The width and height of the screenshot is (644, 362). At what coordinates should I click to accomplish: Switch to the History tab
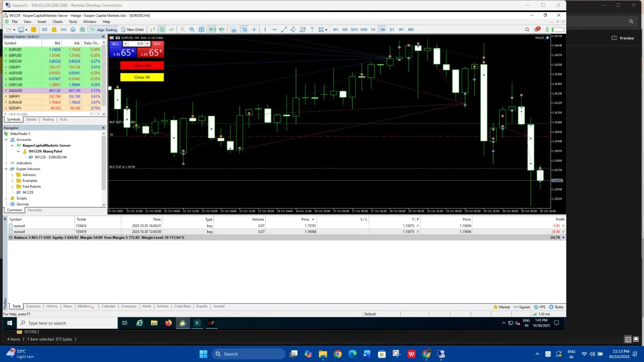click(x=52, y=306)
